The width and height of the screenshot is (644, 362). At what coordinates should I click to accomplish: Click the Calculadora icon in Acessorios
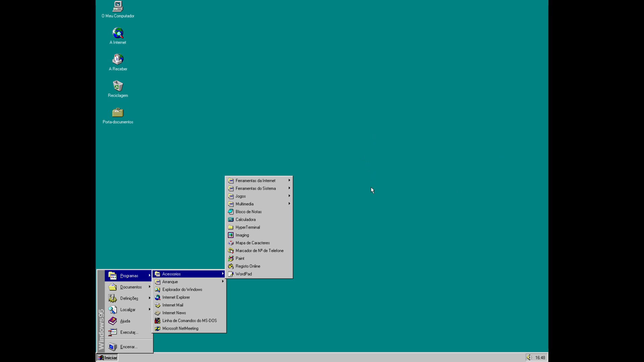coord(231,220)
